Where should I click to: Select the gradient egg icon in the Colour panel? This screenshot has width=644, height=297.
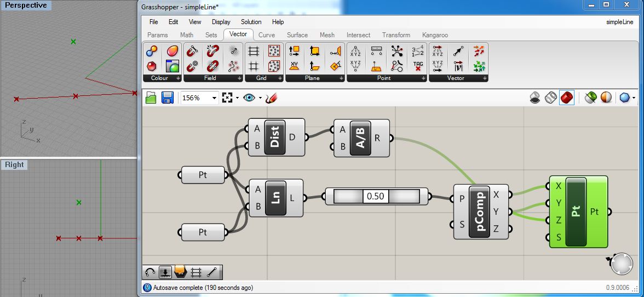click(173, 51)
